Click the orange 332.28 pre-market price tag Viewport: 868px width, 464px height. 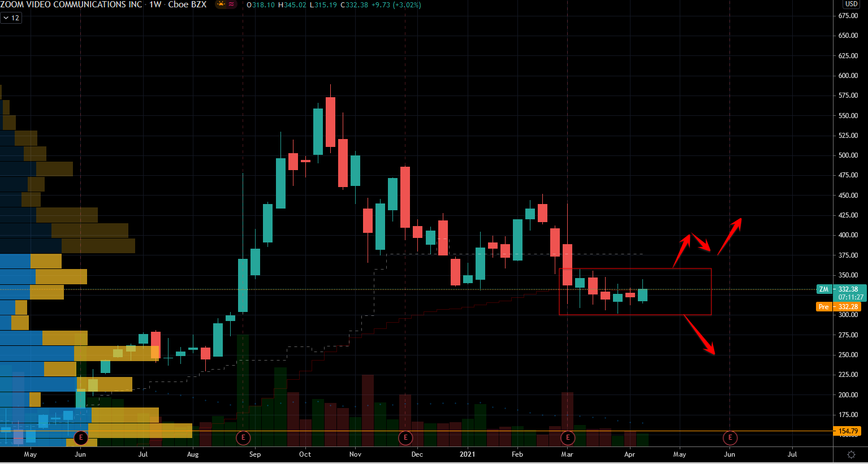coord(848,307)
